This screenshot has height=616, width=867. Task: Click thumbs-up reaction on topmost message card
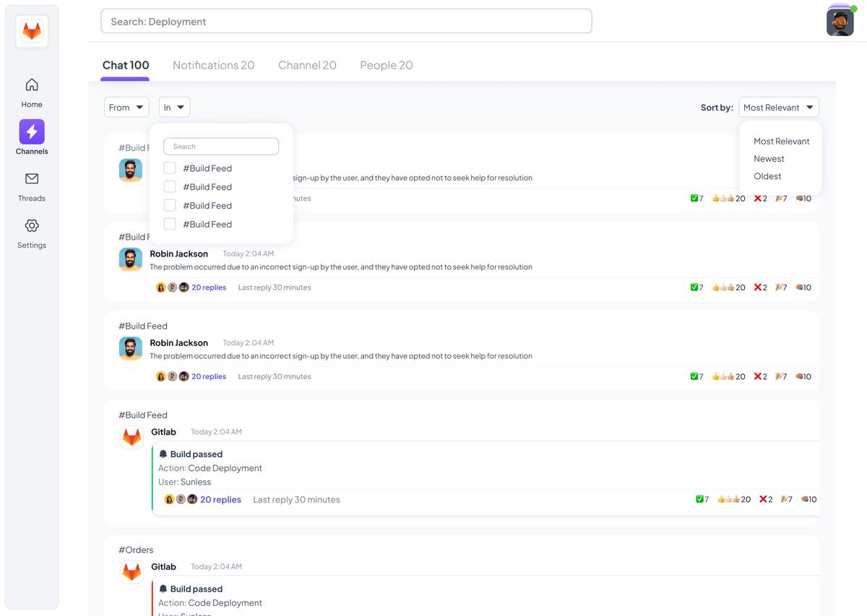(728, 198)
